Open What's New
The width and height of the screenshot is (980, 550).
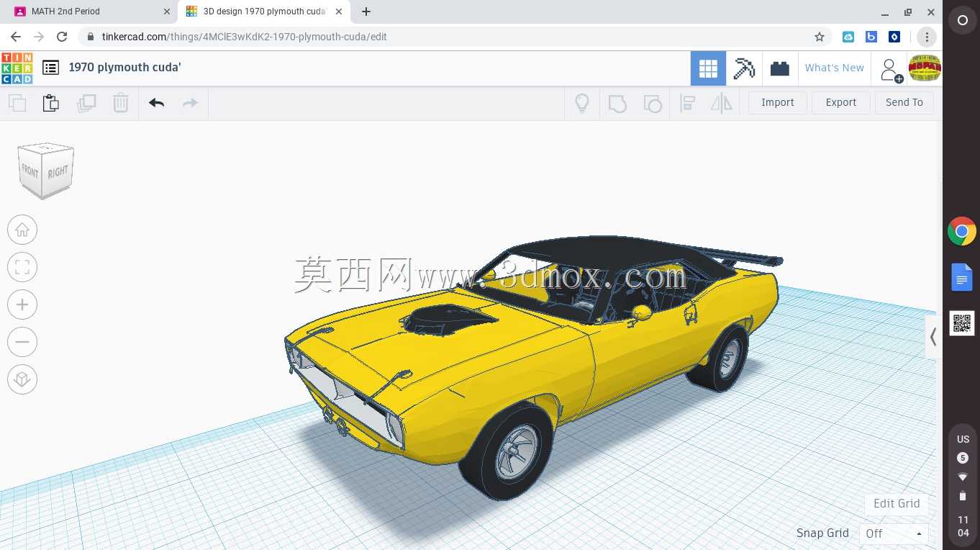pos(835,68)
